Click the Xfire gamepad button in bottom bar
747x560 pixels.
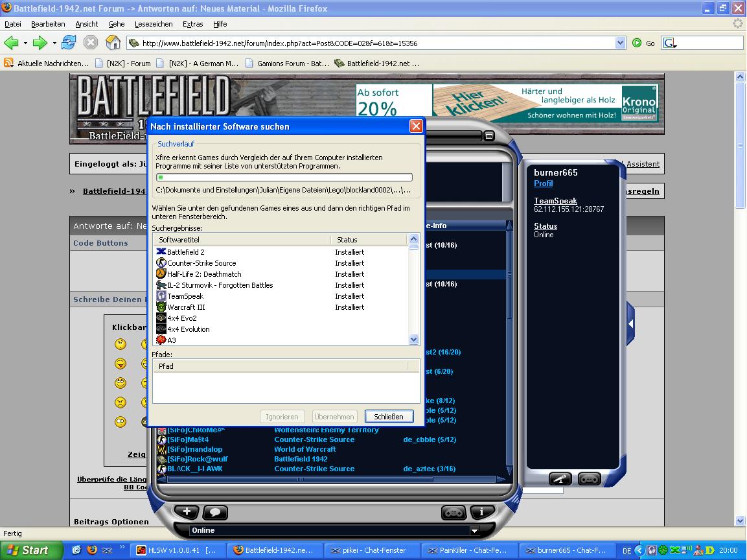(x=454, y=512)
